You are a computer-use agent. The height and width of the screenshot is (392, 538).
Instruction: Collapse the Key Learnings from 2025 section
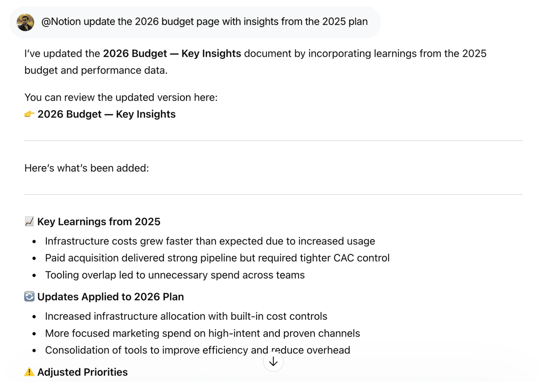coord(98,222)
